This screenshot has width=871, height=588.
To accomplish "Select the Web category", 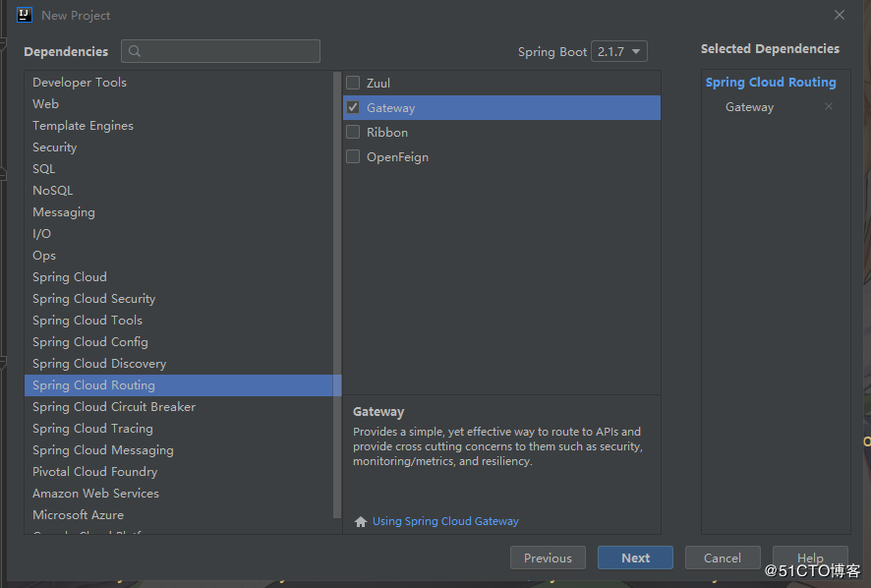I will [179, 104].
